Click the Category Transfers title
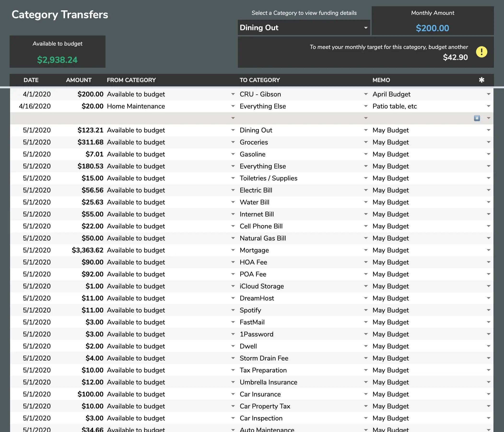Viewport: 504px width, 432px height. click(x=60, y=14)
